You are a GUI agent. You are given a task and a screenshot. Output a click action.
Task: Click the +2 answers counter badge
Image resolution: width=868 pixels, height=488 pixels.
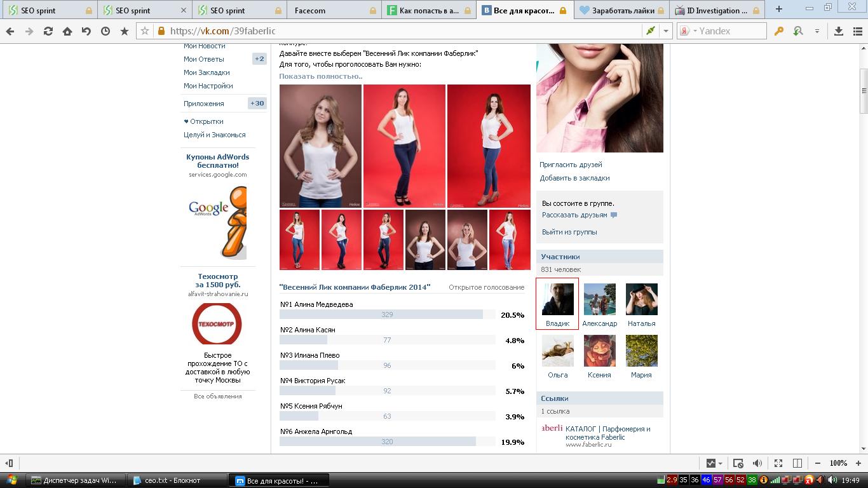[259, 59]
